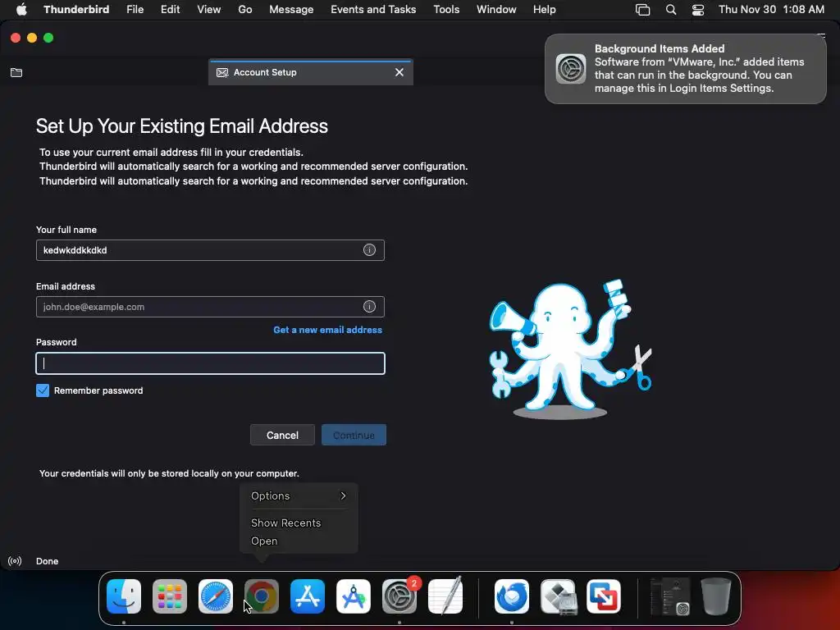Open Finder from the Dock
This screenshot has width=840, height=630.
[124, 596]
